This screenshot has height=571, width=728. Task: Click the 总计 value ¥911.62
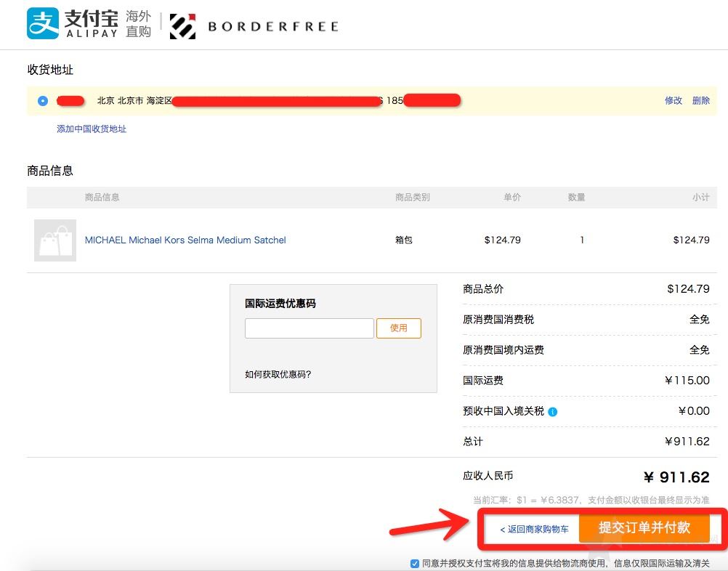point(687,441)
